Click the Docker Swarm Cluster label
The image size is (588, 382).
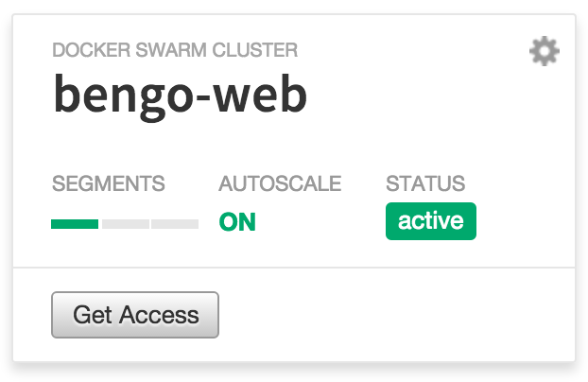coord(175,50)
